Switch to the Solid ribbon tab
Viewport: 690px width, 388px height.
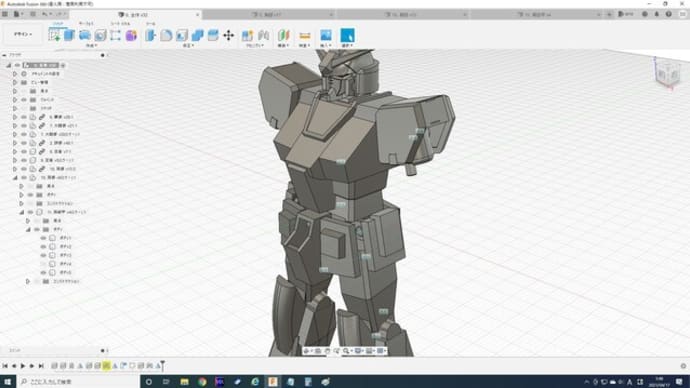58,23
